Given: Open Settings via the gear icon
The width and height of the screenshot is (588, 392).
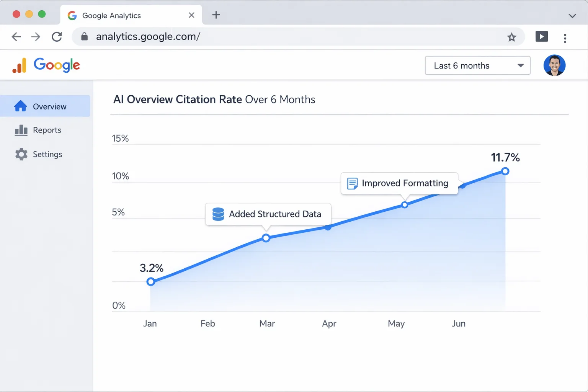Looking at the screenshot, I should 21,154.
